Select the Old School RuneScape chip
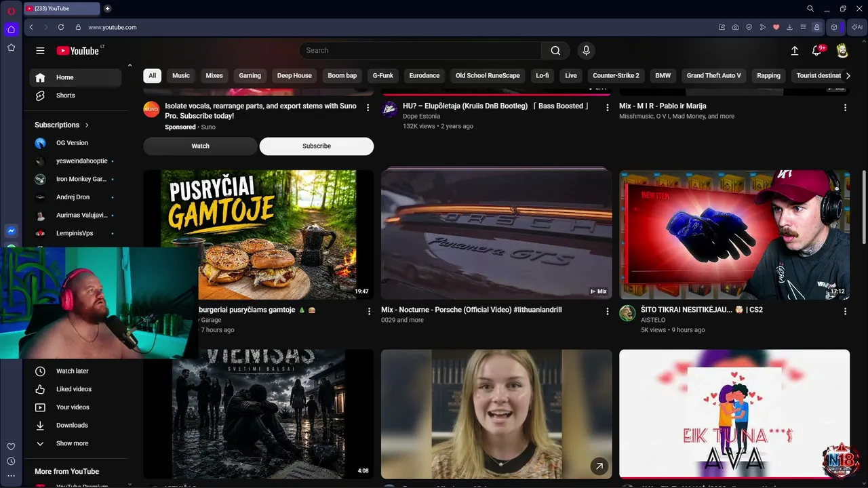The height and width of the screenshot is (488, 868). (x=488, y=75)
